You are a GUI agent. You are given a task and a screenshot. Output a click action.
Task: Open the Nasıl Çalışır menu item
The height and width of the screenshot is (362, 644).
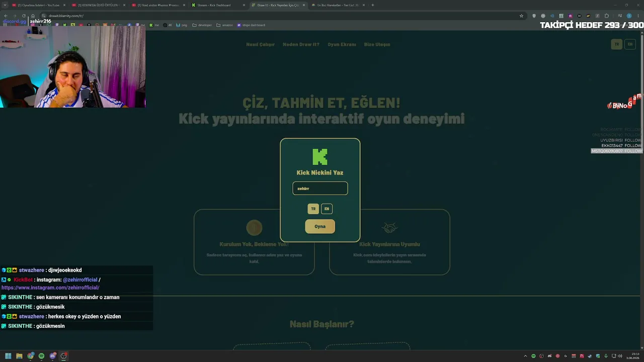(260, 44)
